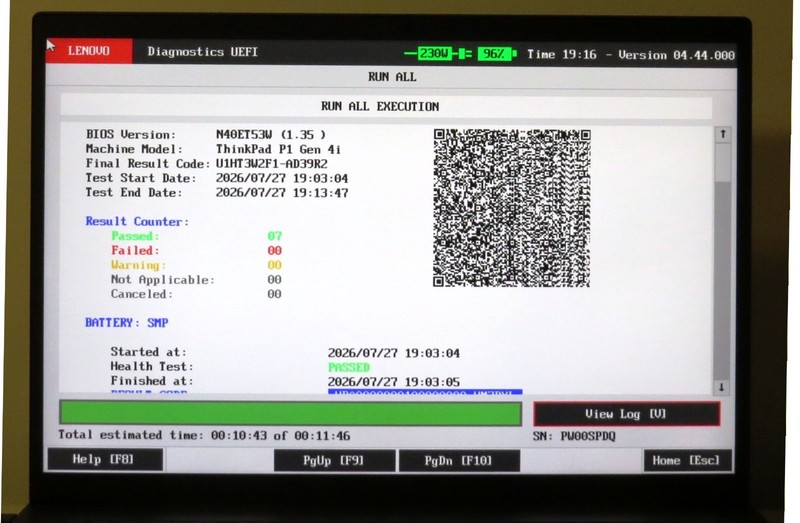Click the Health Test PASSED status
Viewport: 800px width, 523px height.
click(348, 367)
